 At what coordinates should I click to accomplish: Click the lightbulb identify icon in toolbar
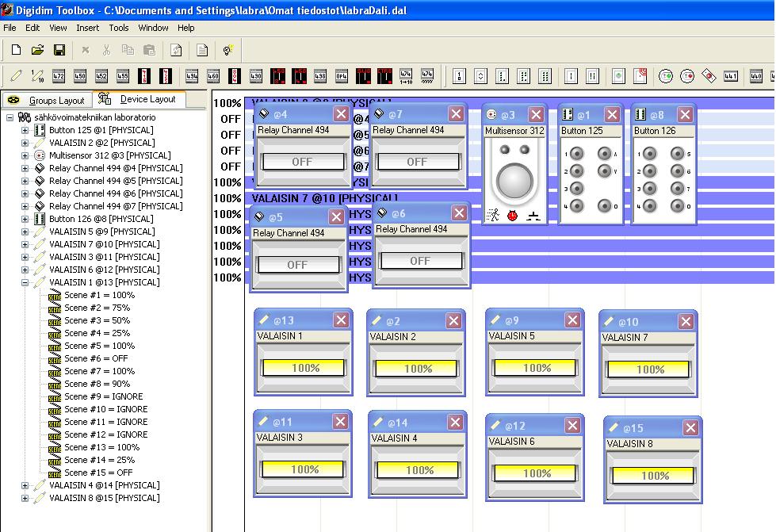pos(227,49)
